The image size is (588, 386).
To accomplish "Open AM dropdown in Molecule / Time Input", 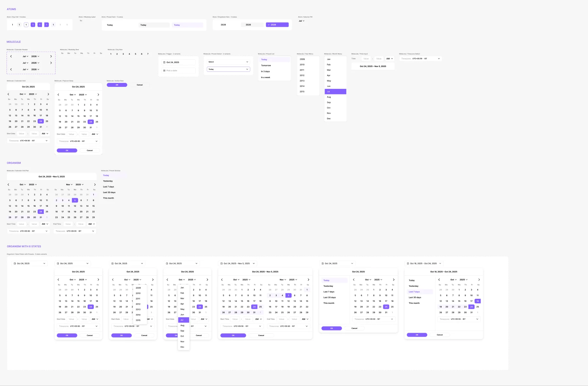I will [390, 59].
